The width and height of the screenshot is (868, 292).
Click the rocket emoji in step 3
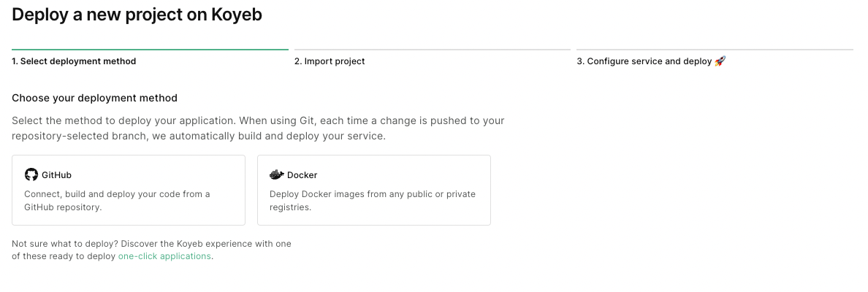720,61
